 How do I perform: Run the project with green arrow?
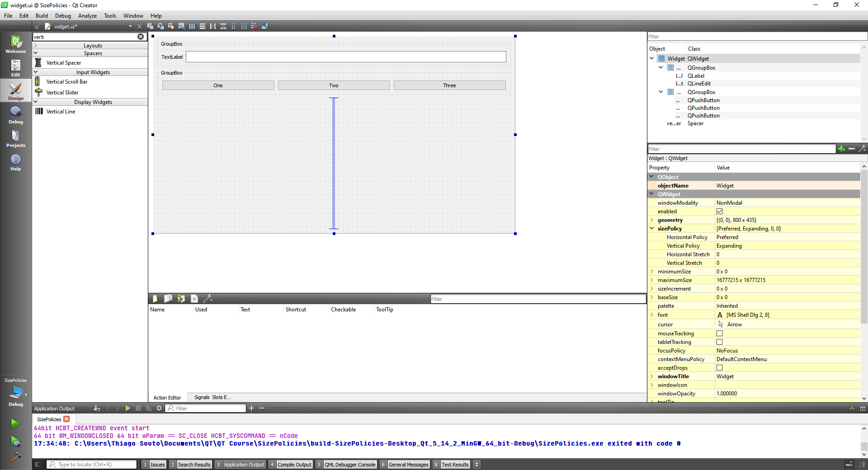[x=16, y=423]
